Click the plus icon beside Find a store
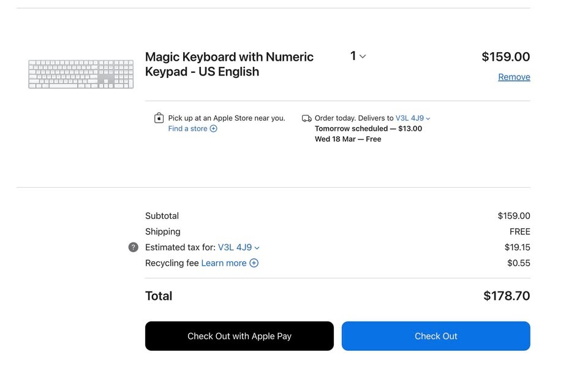 (x=214, y=129)
